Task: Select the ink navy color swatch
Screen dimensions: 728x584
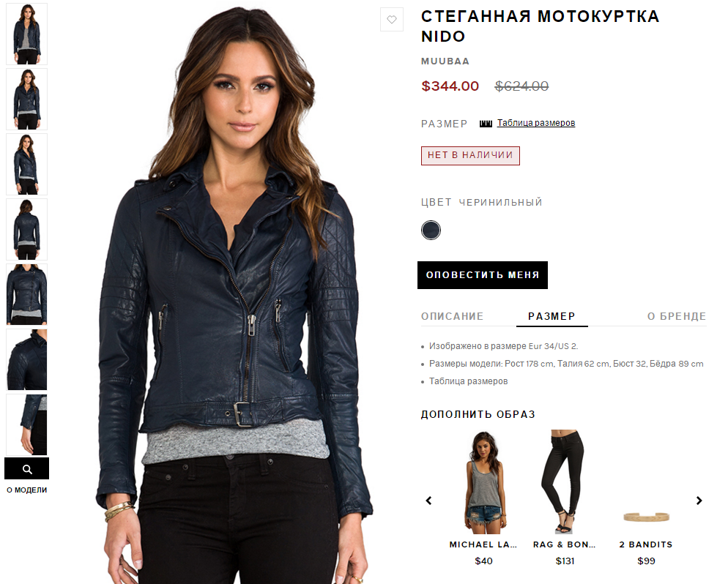Action: tap(431, 231)
